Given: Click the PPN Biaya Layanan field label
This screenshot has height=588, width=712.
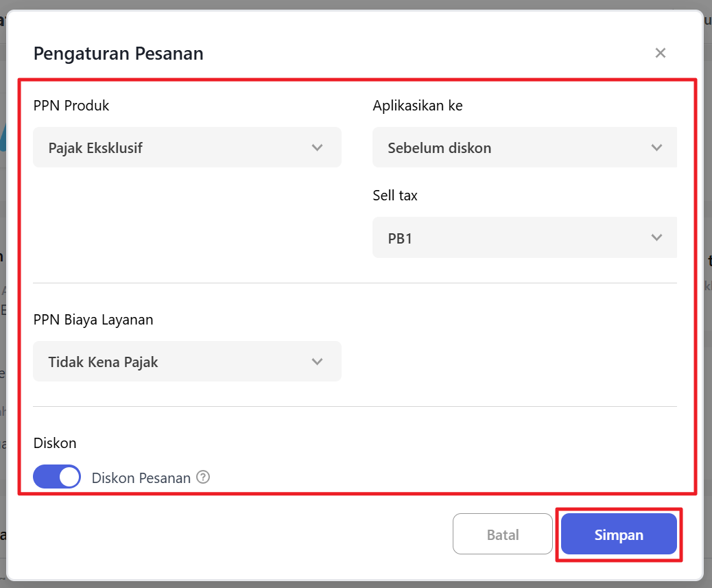Looking at the screenshot, I should [93, 319].
